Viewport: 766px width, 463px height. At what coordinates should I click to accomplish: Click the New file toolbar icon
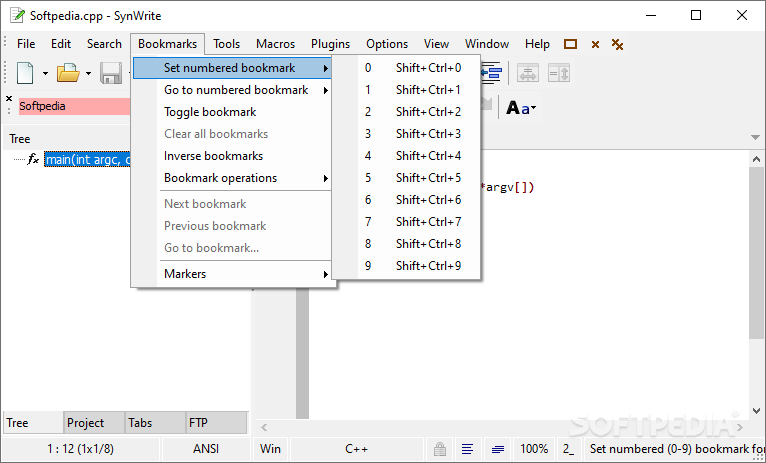click(25, 73)
